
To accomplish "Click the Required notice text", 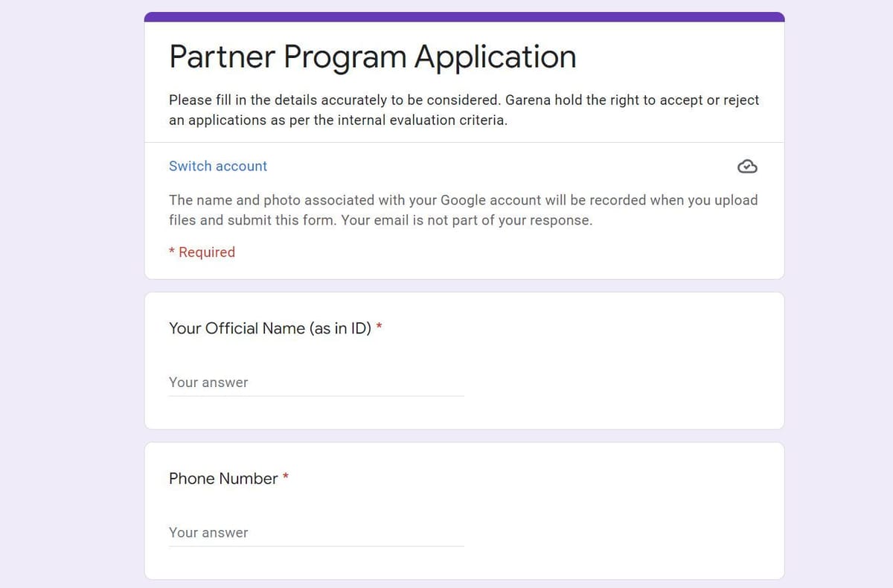I will tap(202, 252).
